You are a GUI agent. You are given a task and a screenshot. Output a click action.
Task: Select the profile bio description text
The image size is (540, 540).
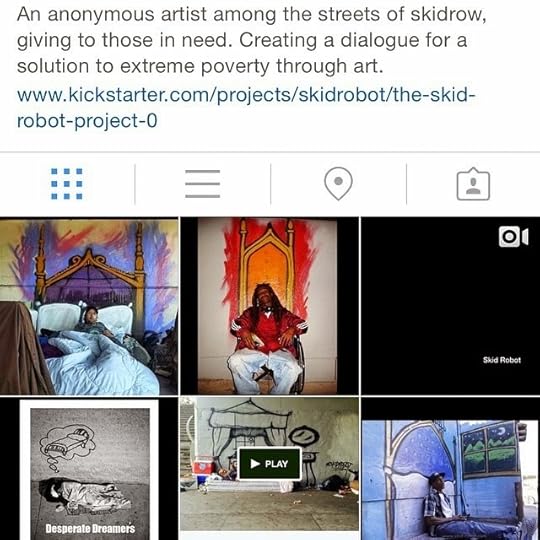(x=251, y=40)
